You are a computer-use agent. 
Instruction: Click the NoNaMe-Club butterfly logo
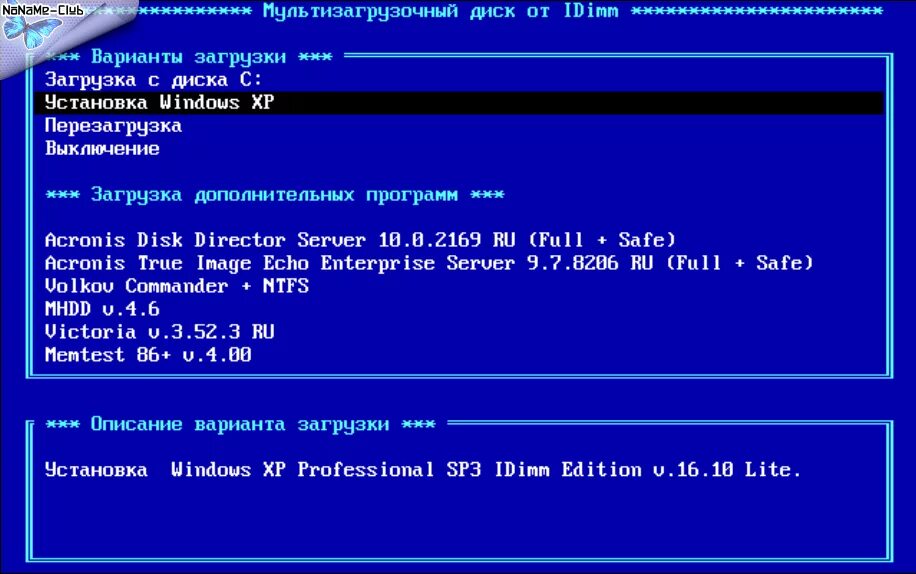(32, 30)
